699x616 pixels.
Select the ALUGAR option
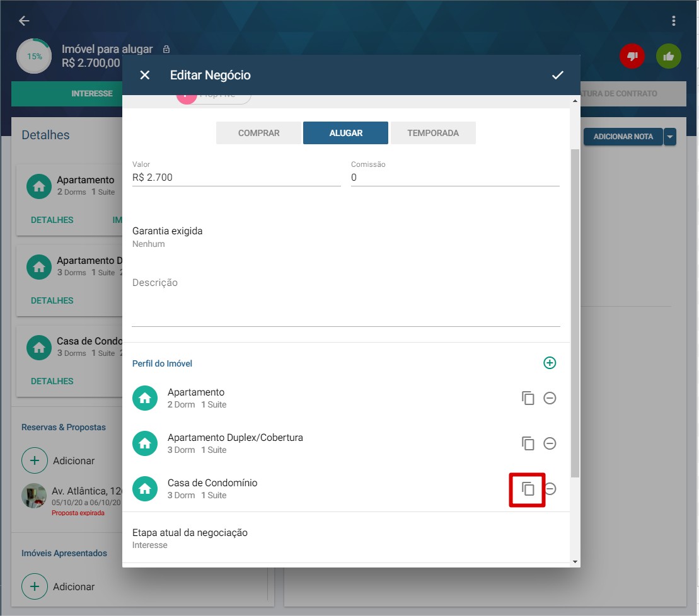click(x=345, y=133)
